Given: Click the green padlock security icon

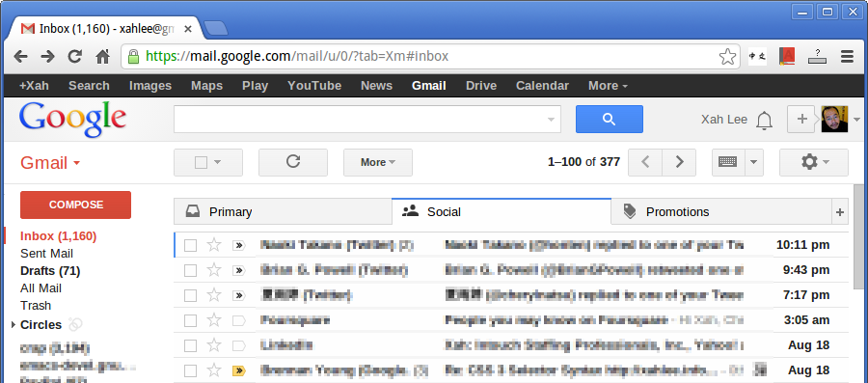Looking at the screenshot, I should 133,56.
